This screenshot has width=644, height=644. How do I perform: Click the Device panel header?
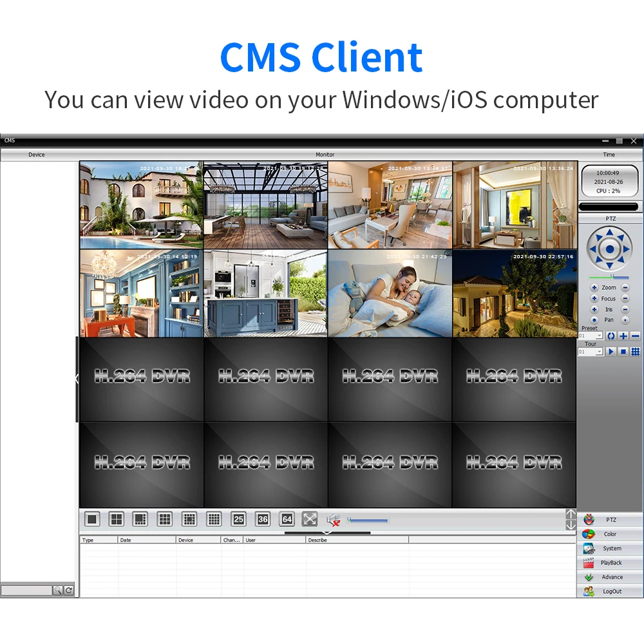click(x=37, y=155)
